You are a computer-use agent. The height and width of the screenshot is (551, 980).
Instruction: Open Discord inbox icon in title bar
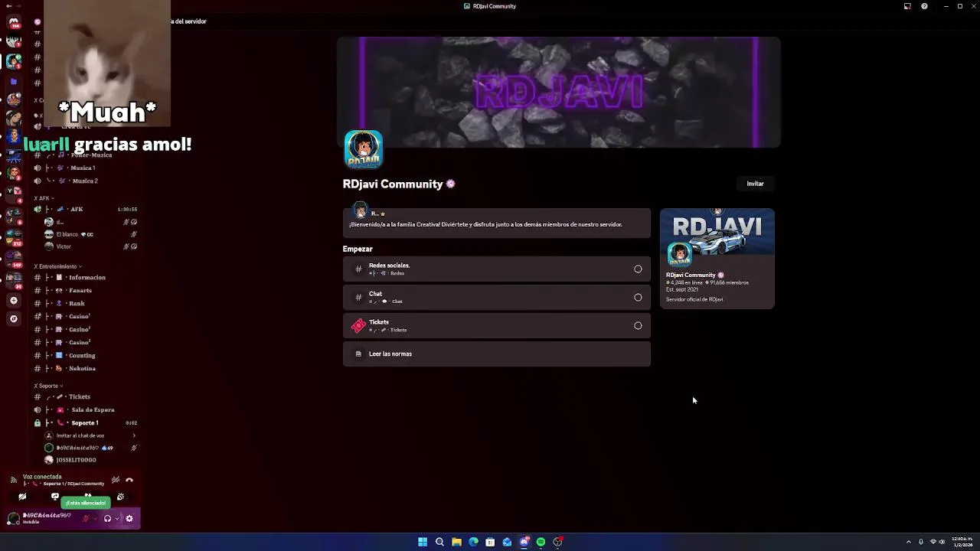[907, 6]
